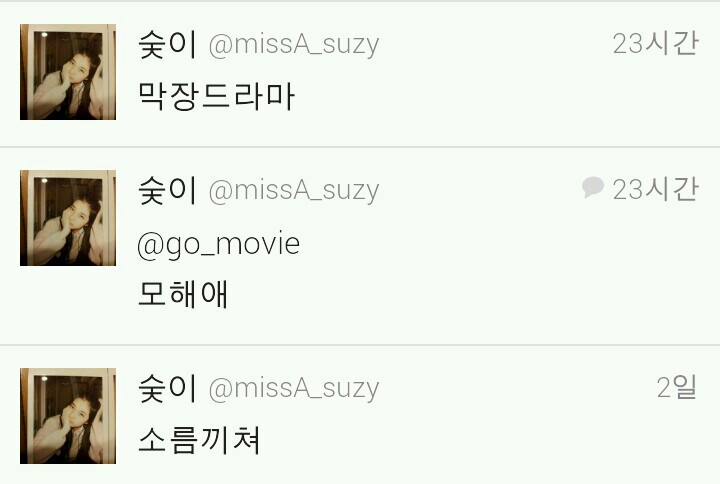Viewport: 720px width, 484px height.
Task: Open the tweet text 막장드라마
Action: click(216, 96)
